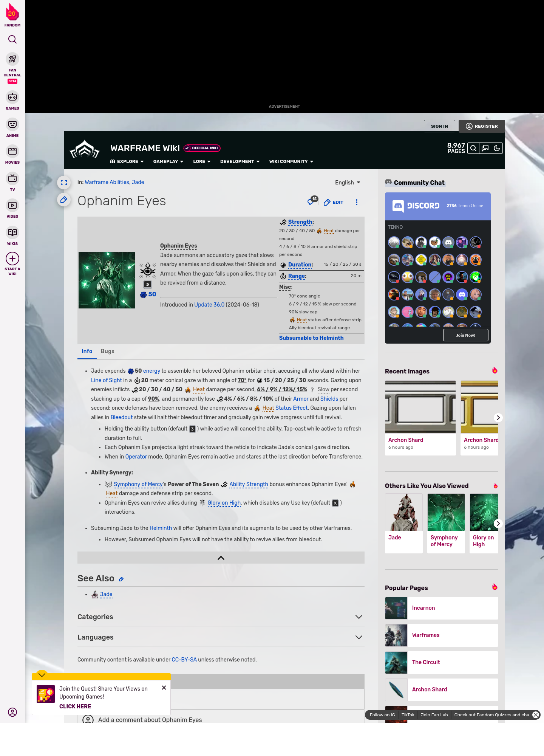Click the See Also section edit pencil

121,579
